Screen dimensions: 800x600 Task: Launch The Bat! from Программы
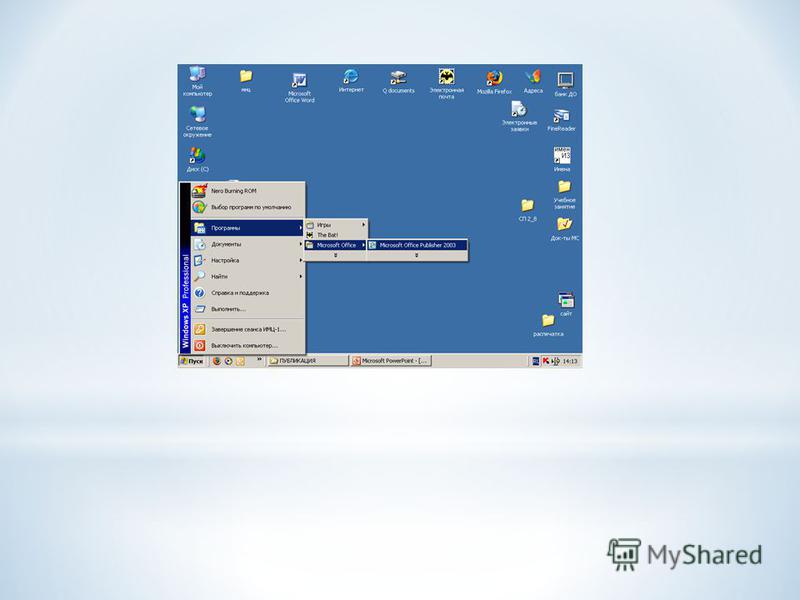coord(336,235)
